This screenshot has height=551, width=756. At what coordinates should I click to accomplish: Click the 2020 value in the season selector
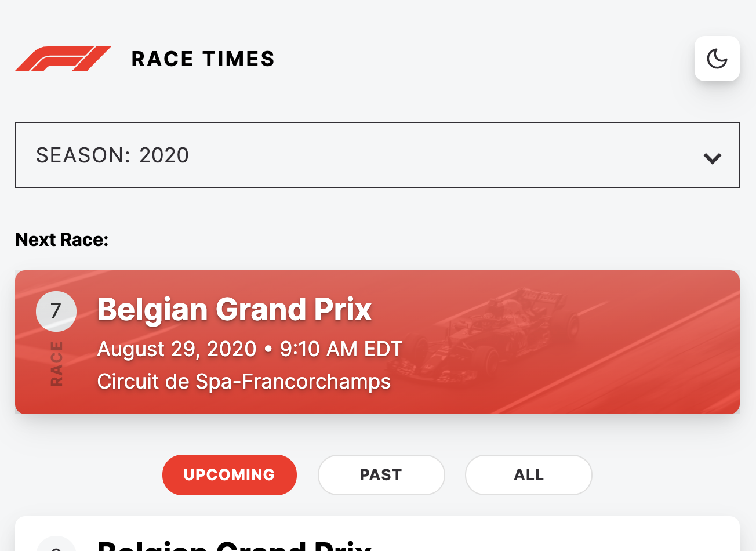tap(164, 155)
